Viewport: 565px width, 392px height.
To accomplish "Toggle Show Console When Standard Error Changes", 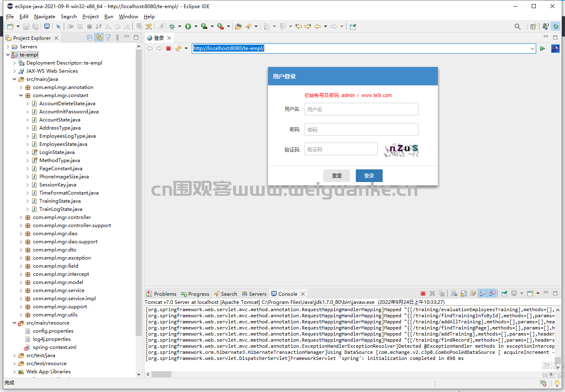I will pos(492,293).
